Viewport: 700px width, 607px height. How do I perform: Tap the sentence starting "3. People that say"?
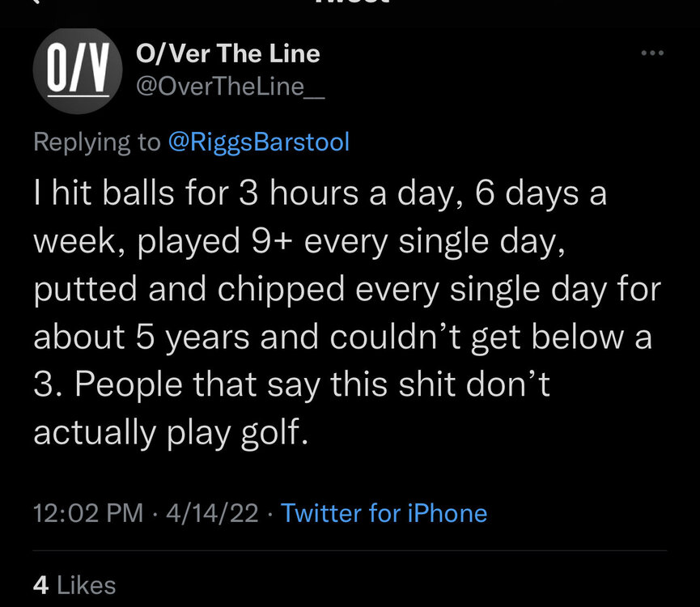291,384
